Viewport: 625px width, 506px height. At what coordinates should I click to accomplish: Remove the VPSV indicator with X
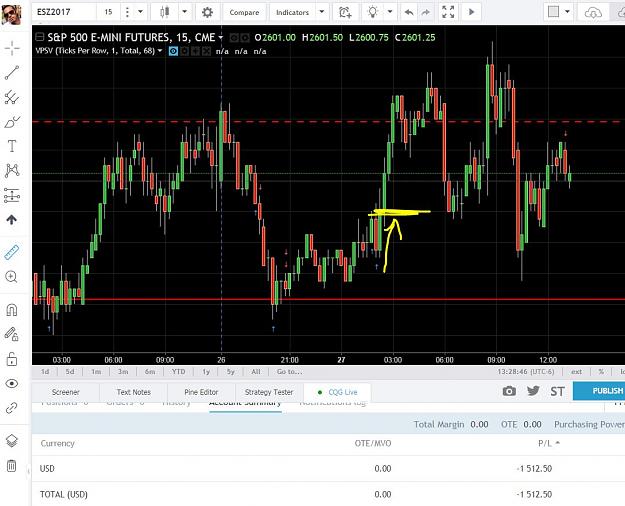tap(206, 51)
